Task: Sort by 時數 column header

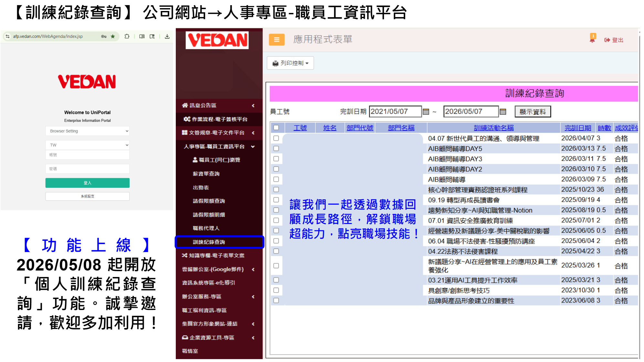Action: (x=604, y=128)
